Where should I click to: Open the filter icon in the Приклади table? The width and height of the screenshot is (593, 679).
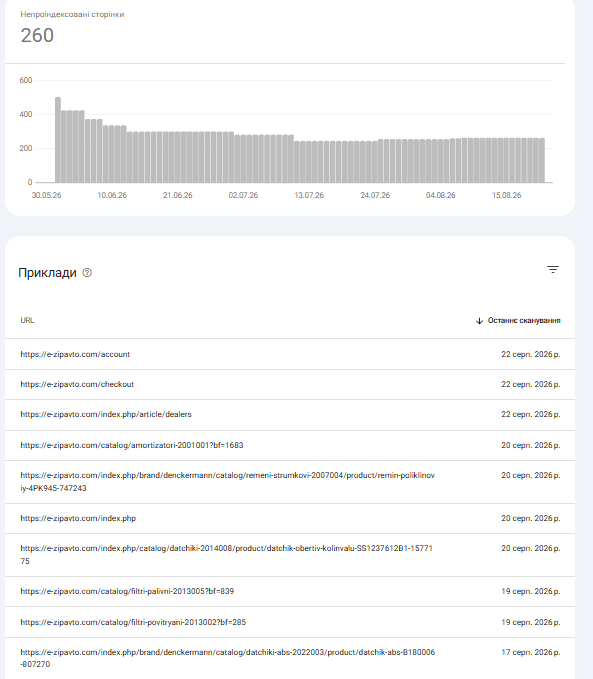pyautogui.click(x=553, y=270)
